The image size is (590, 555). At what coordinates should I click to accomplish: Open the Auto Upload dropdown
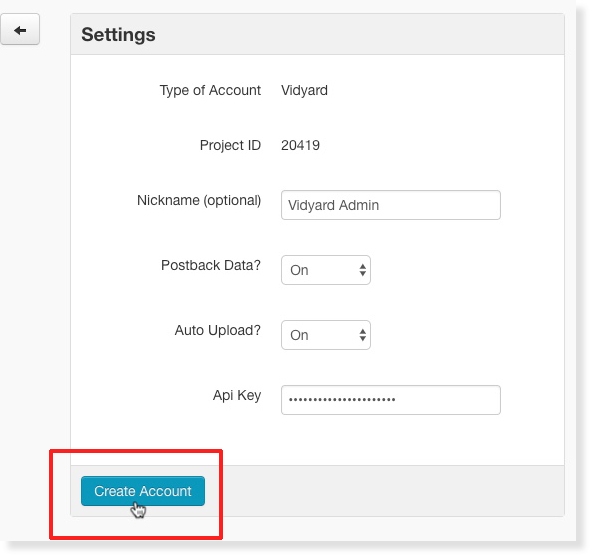coord(326,335)
